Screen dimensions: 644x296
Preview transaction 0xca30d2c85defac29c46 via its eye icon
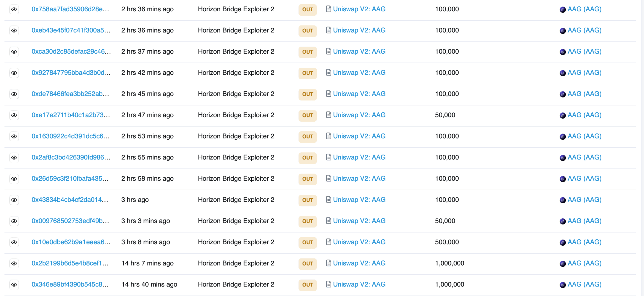tap(14, 52)
